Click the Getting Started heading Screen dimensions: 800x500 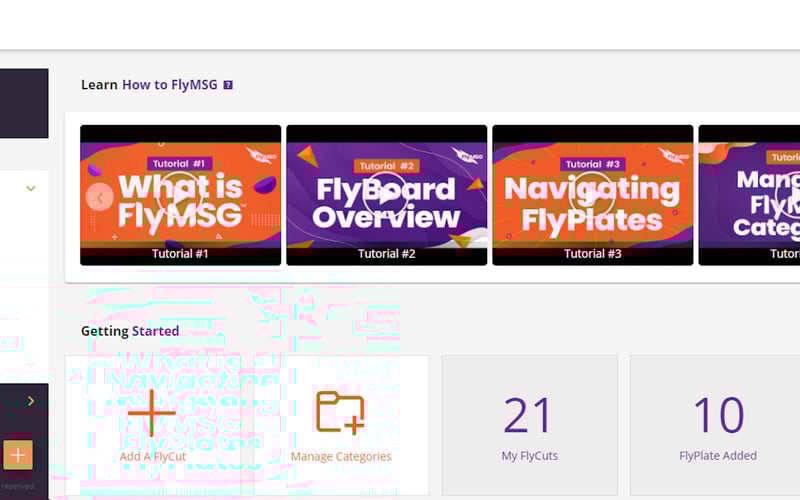[x=130, y=331]
